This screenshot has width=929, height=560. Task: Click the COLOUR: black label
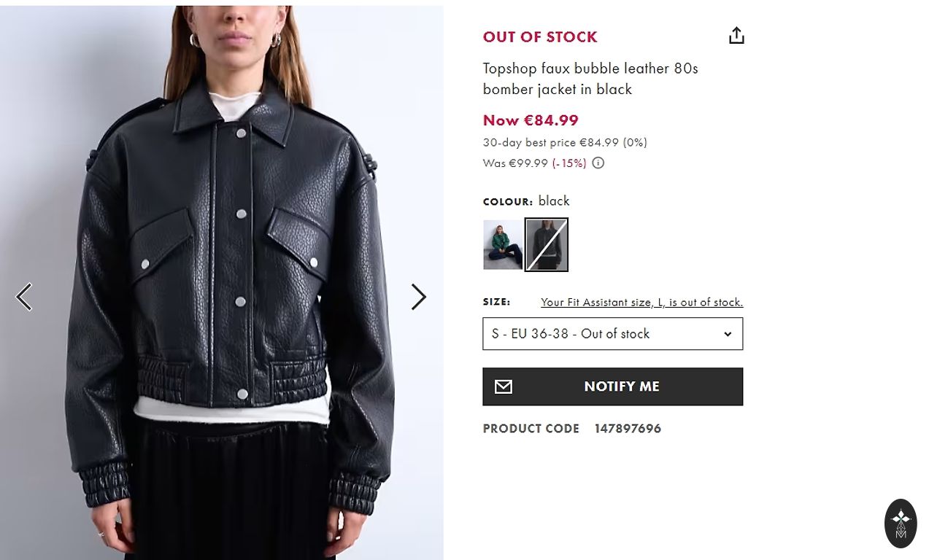(526, 201)
